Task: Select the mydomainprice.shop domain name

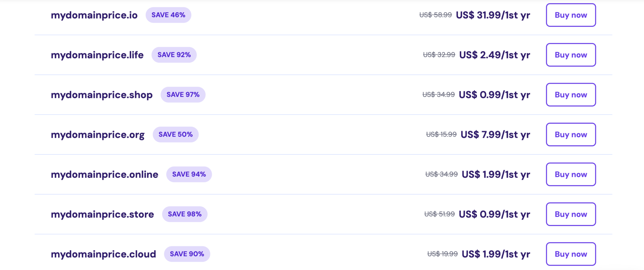Action: coord(101,95)
